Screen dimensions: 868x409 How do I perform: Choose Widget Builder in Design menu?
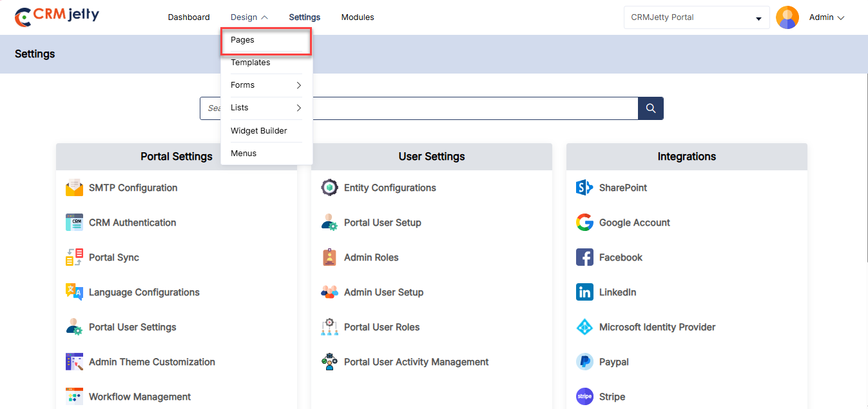coord(258,131)
